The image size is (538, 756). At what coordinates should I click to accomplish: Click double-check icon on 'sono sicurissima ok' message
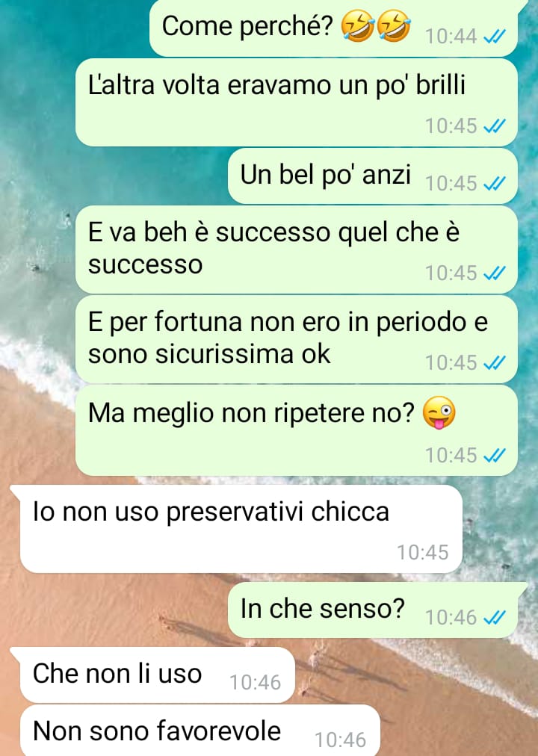pyautogui.click(x=494, y=362)
